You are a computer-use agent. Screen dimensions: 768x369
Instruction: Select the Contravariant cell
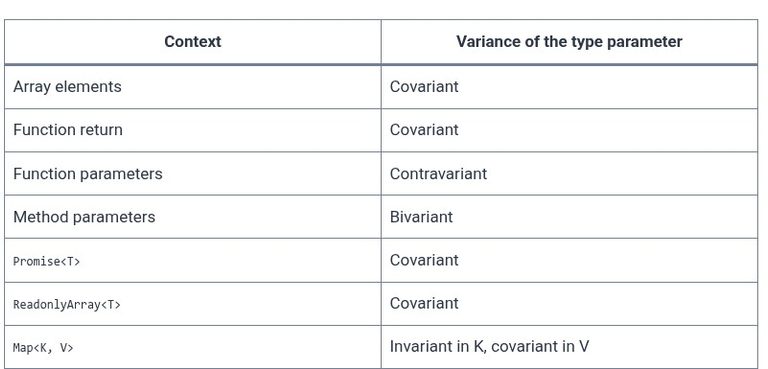[569, 173]
